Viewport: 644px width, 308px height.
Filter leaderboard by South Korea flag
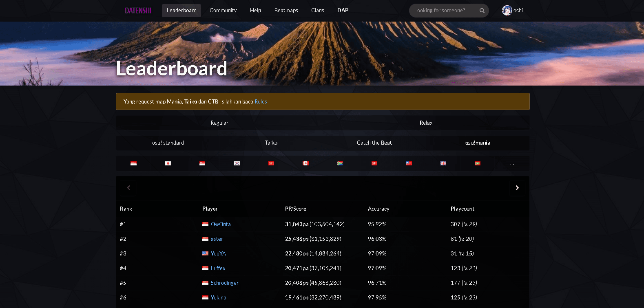click(x=237, y=163)
